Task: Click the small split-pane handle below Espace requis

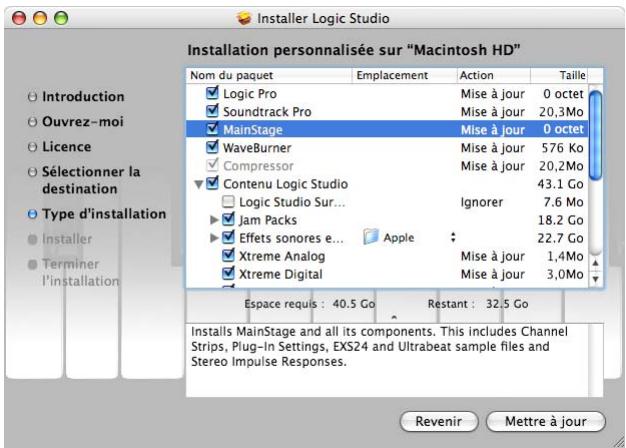Action: [x=394, y=317]
